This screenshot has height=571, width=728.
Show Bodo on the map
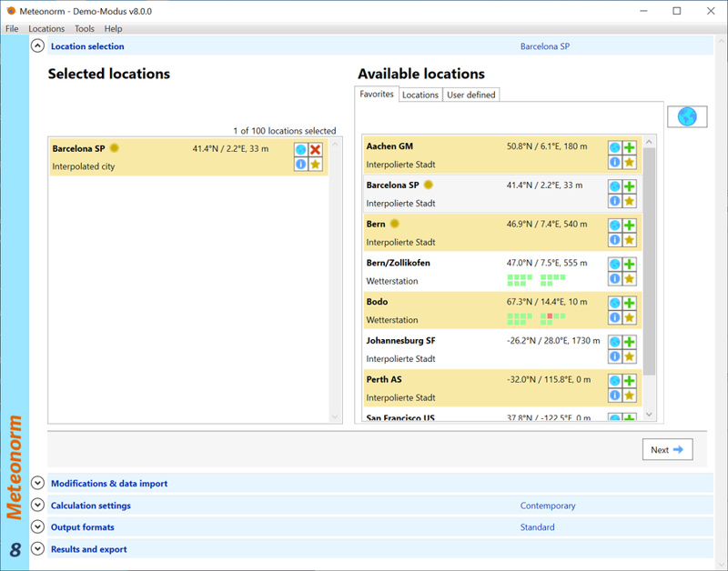[x=615, y=304]
